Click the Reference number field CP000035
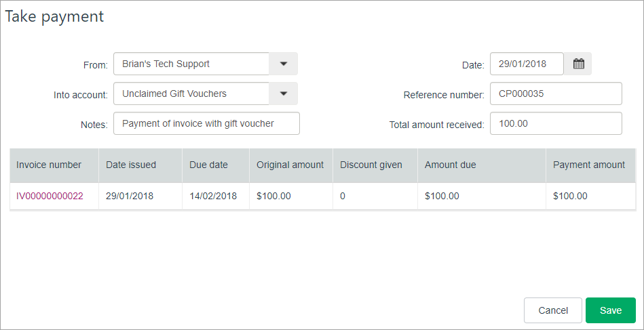The image size is (644, 330). pos(556,94)
